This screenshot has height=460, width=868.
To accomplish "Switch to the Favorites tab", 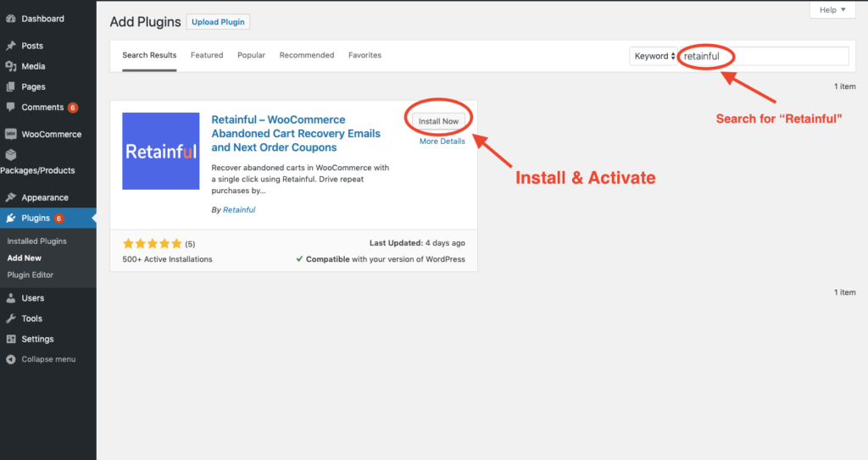I will pyautogui.click(x=364, y=55).
